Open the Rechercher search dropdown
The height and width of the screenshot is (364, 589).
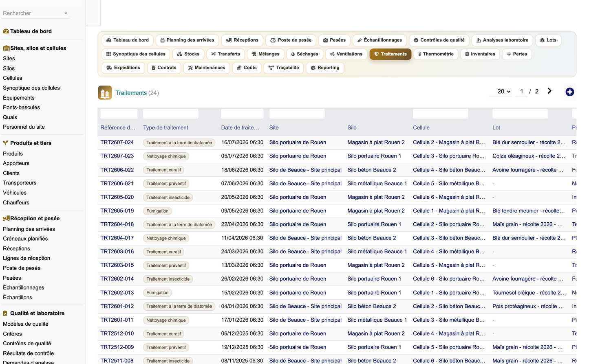(x=35, y=13)
